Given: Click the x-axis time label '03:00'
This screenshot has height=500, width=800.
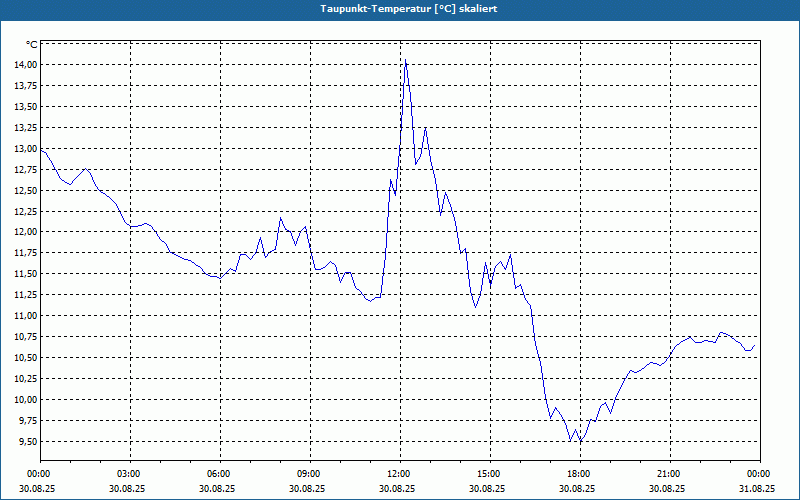Looking at the screenshot, I should click(x=127, y=474).
